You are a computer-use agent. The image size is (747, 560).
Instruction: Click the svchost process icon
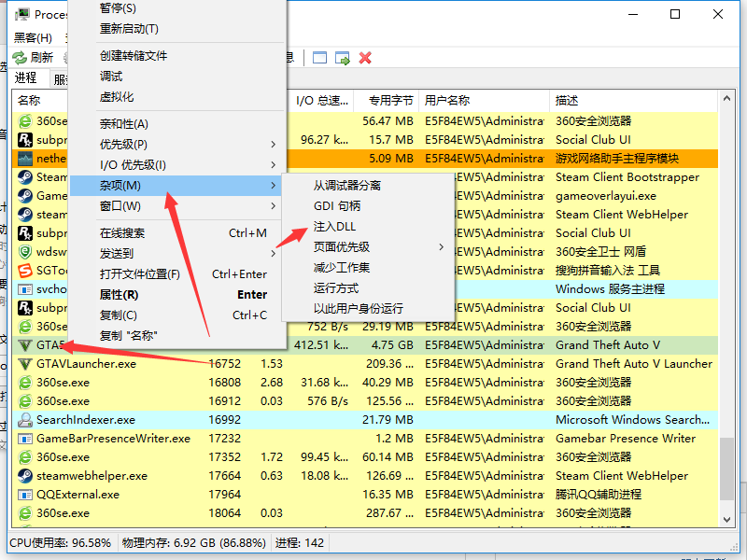(25, 289)
